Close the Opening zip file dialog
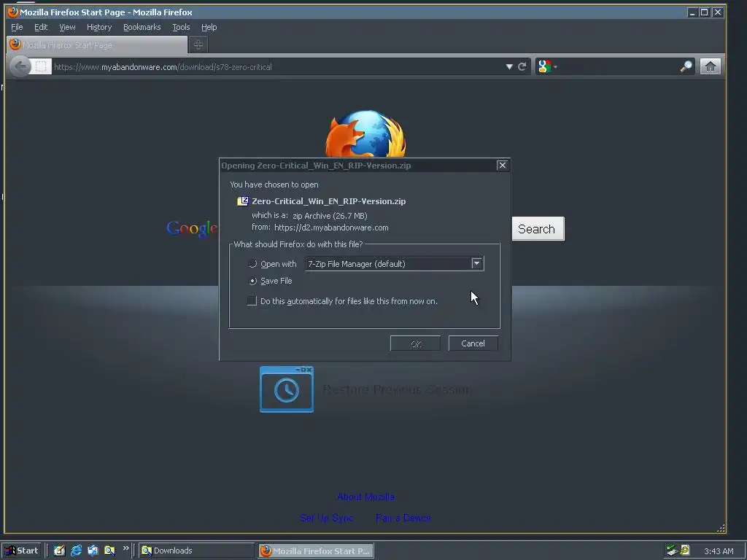 point(502,166)
